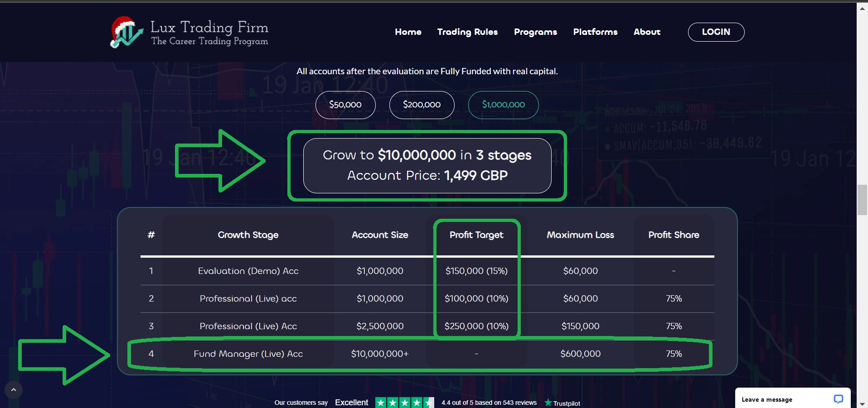Click the $250,000 (10%) profit target cell

(476, 326)
